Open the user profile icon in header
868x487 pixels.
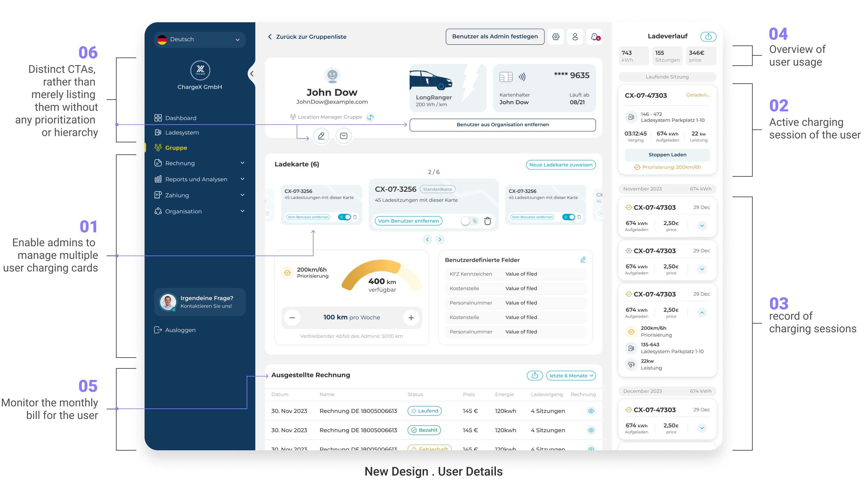[x=575, y=37]
